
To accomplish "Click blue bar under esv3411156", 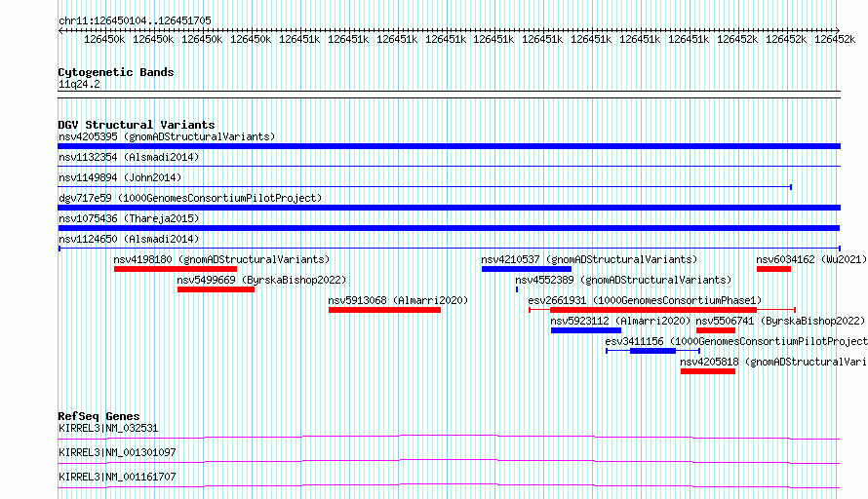I will coord(652,351).
